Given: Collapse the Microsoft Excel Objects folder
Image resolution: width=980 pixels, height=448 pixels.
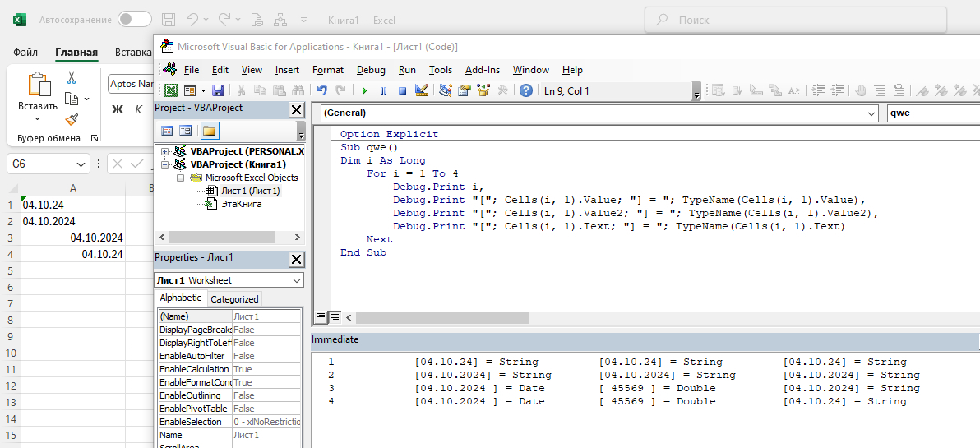Looking at the screenshot, I should point(178,178).
